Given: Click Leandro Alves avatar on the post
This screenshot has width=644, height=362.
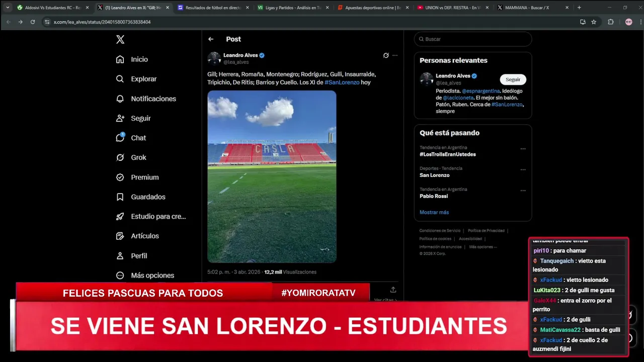Looking at the screenshot, I should coord(214,58).
